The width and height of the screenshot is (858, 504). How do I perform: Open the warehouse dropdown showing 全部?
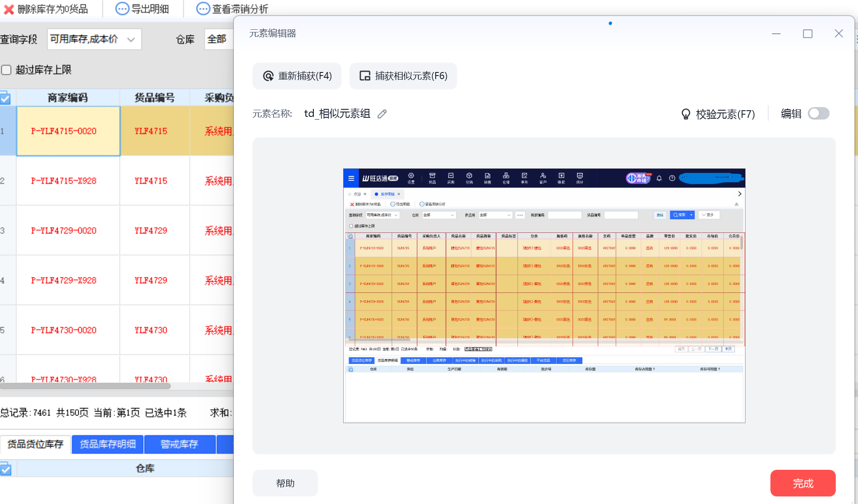(x=218, y=39)
